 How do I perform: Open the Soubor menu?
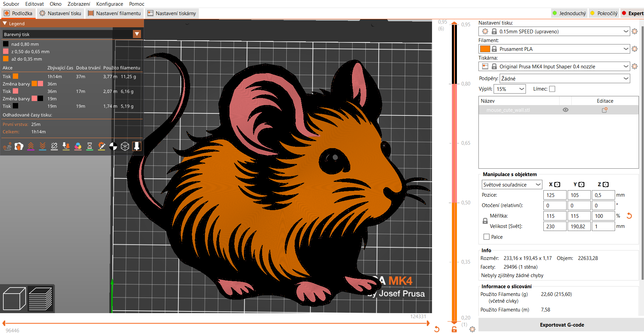(11, 4)
